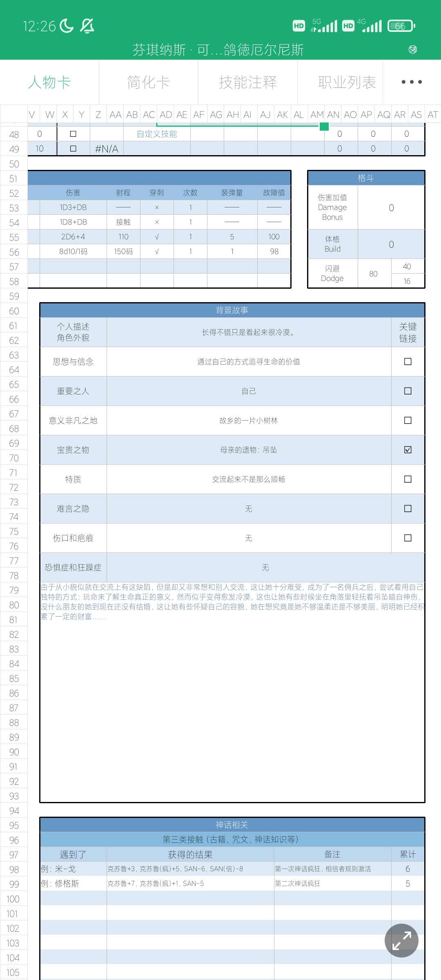Select the 故障值 column header cell
This screenshot has width=441, height=980.
click(274, 193)
